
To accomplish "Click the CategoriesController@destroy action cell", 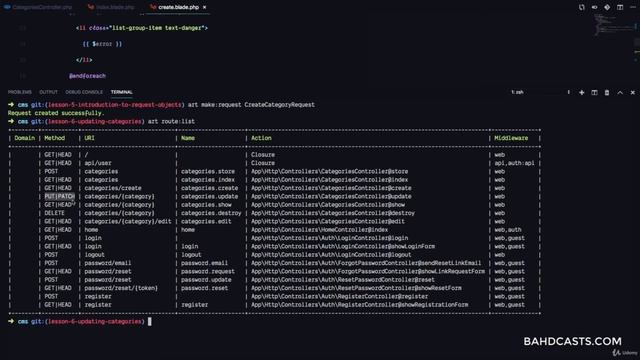I will (x=333, y=213).
